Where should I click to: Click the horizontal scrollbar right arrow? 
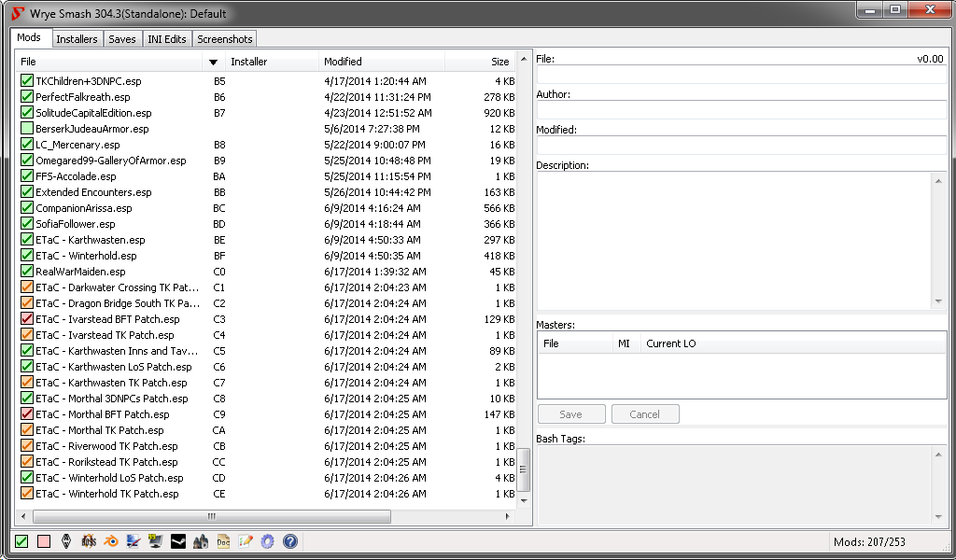coord(507,516)
